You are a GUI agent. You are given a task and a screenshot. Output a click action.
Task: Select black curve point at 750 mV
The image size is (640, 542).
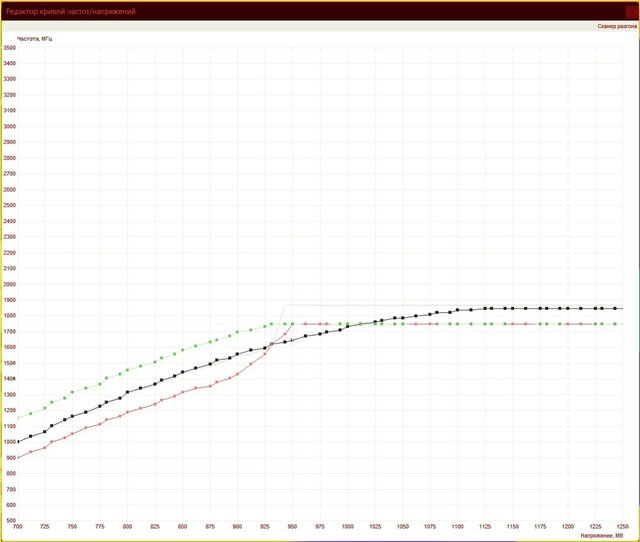[x=73, y=415]
